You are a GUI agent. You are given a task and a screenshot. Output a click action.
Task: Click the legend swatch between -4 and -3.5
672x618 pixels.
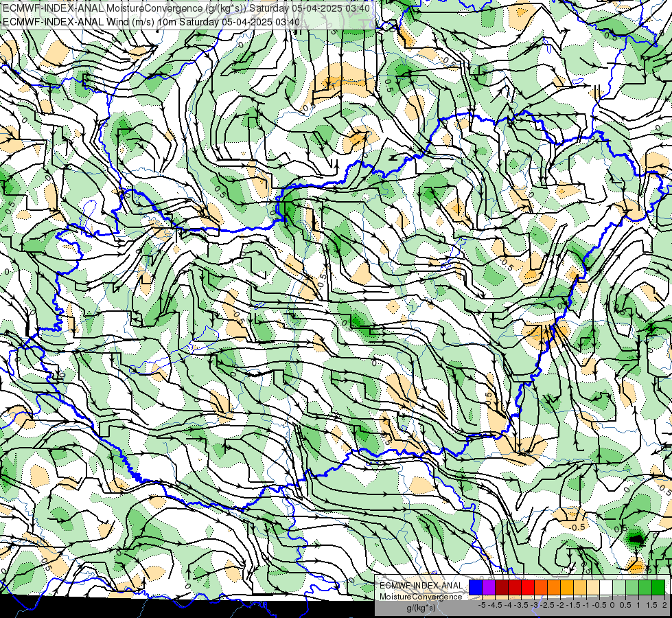(x=515, y=587)
